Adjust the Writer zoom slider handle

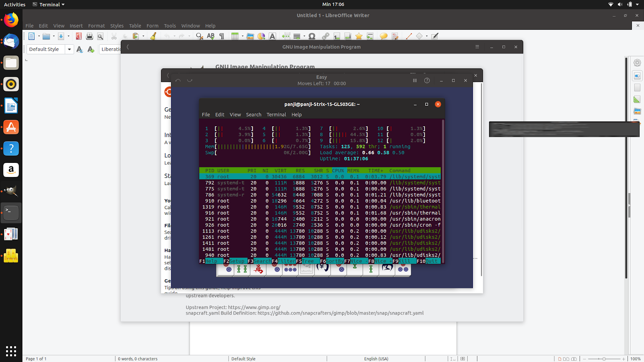(604, 359)
